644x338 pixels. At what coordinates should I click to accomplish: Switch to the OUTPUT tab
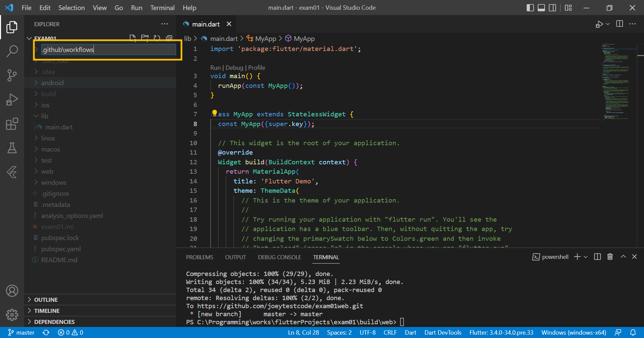[235, 257]
